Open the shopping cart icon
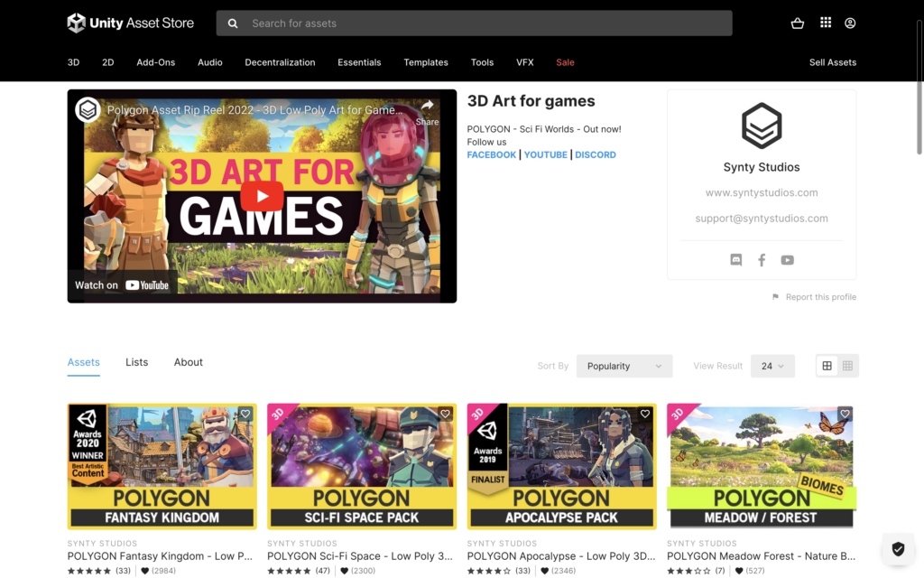924x578 pixels. [797, 23]
